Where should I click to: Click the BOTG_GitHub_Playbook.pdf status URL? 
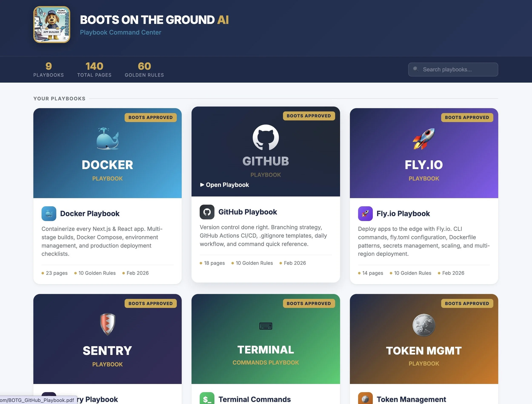37,400
